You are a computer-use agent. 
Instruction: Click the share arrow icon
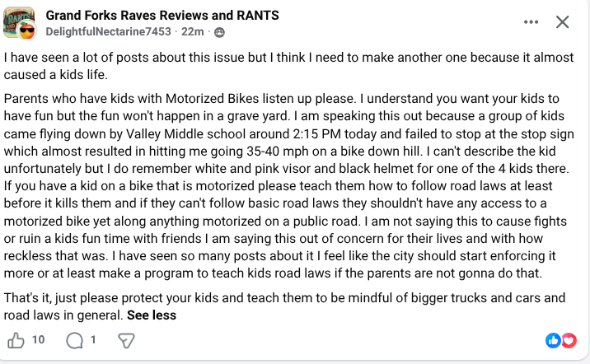(126, 341)
